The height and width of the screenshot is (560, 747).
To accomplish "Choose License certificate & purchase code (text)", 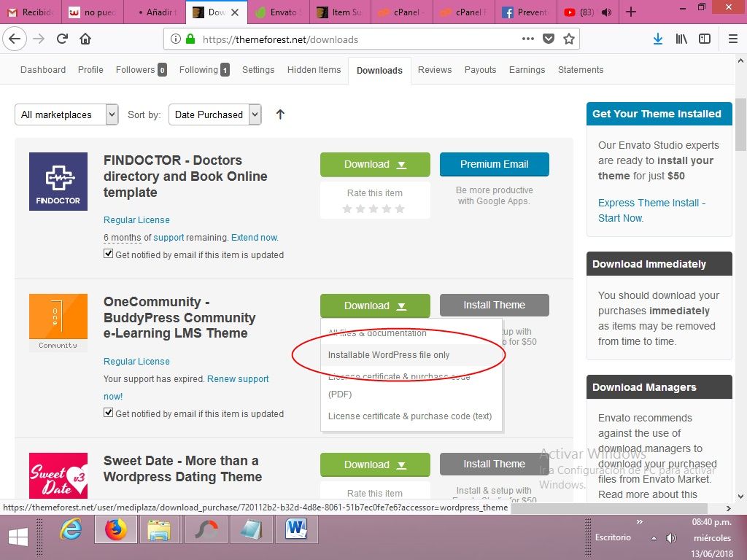I will [x=411, y=416].
